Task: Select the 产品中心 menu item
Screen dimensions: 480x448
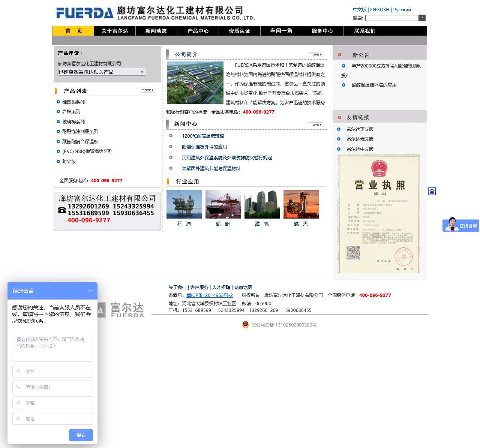Action: point(198,31)
